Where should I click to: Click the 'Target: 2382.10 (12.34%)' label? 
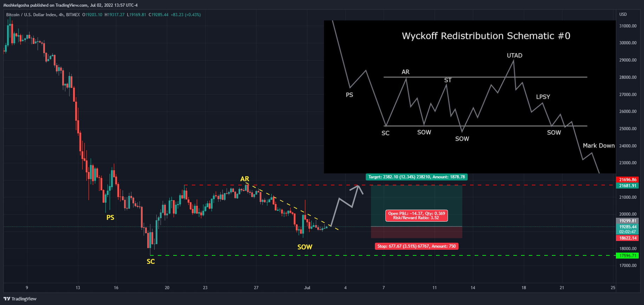point(416,177)
